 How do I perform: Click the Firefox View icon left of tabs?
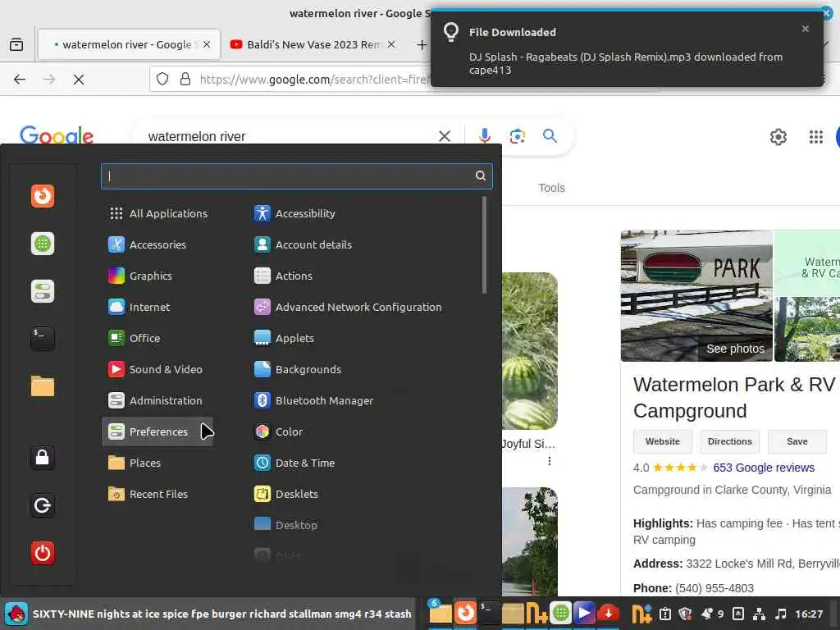tap(16, 44)
